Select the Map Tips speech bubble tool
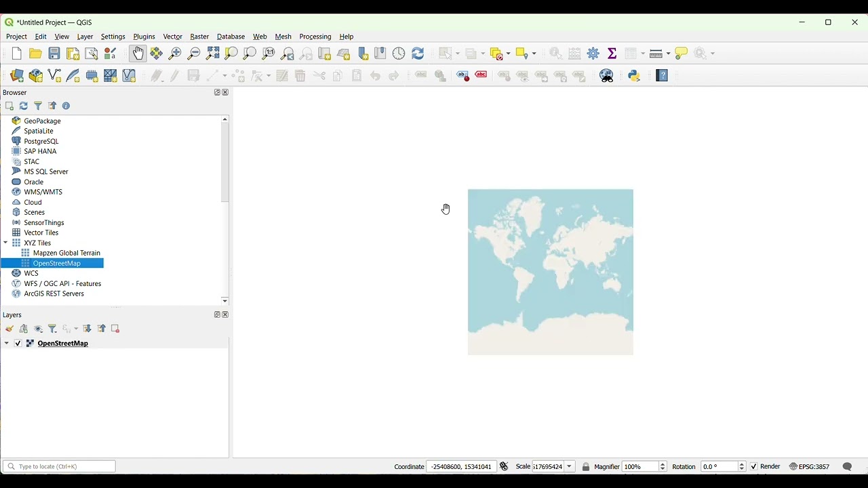 [x=682, y=54]
